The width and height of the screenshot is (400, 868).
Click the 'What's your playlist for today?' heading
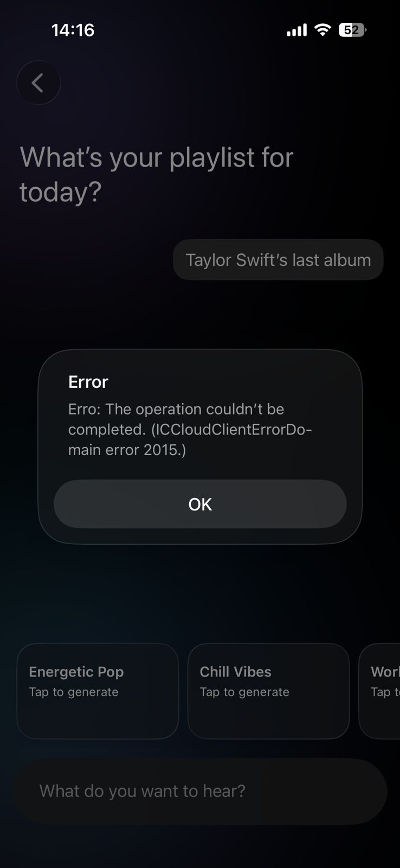click(157, 174)
